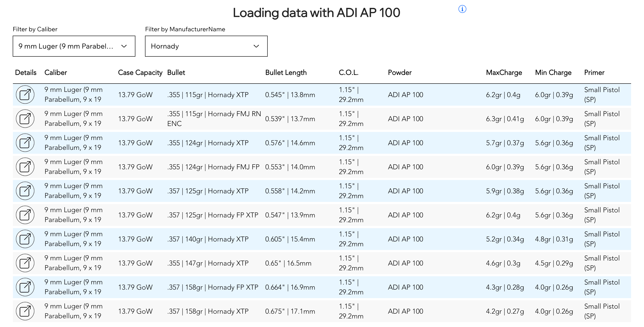Open details for 125gr Hornady FP XTP
Viewport: 644px width, 327px height.
point(25,215)
